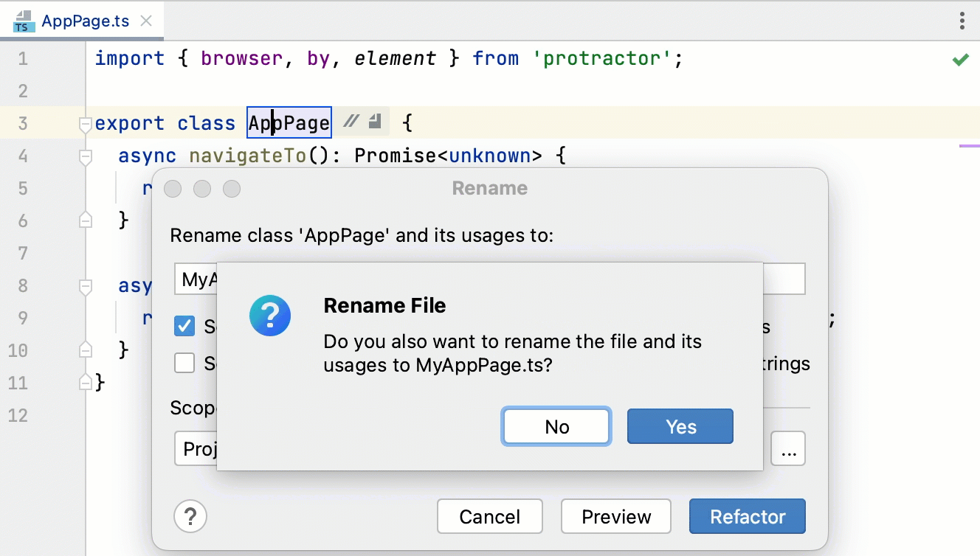Click the ellipsis button beside the Scope field

tap(788, 449)
